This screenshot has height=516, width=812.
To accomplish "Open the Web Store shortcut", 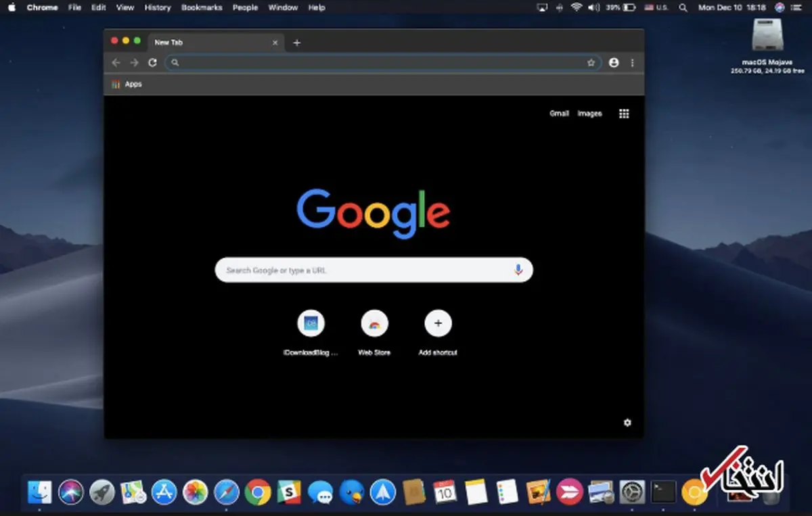I will [x=374, y=324].
